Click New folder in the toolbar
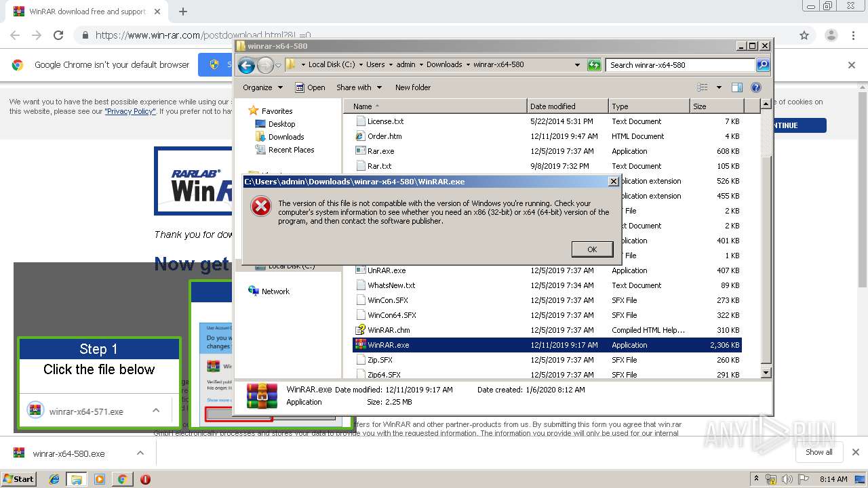 coord(413,87)
